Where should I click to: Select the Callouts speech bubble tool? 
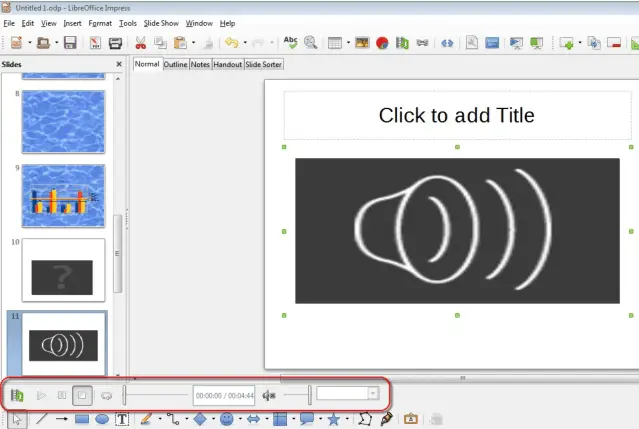(x=307, y=419)
